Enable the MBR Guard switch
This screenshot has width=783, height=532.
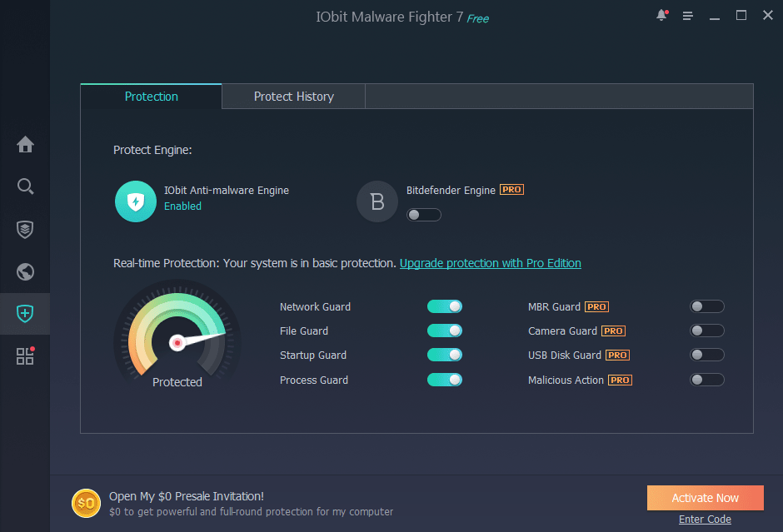click(x=706, y=306)
